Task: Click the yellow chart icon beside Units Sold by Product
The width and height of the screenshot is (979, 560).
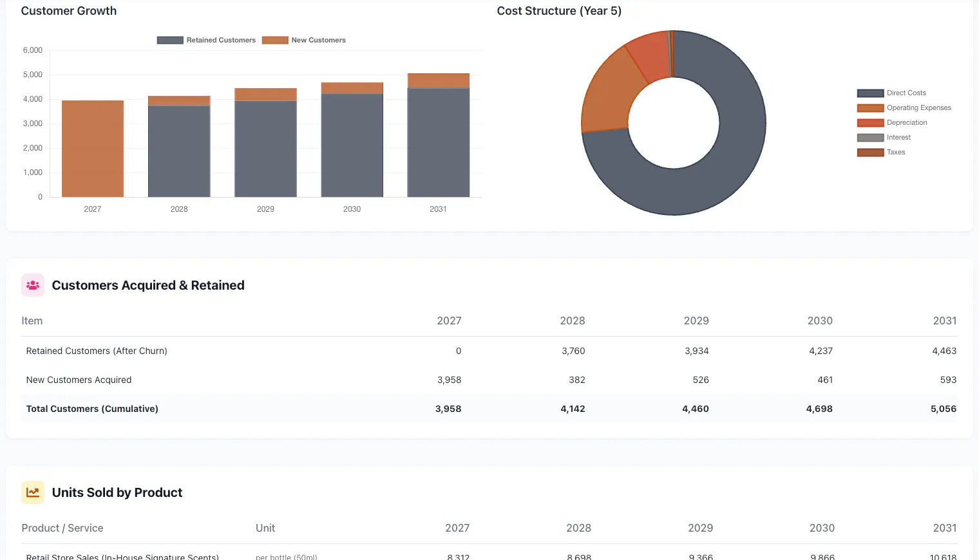Action: point(33,492)
